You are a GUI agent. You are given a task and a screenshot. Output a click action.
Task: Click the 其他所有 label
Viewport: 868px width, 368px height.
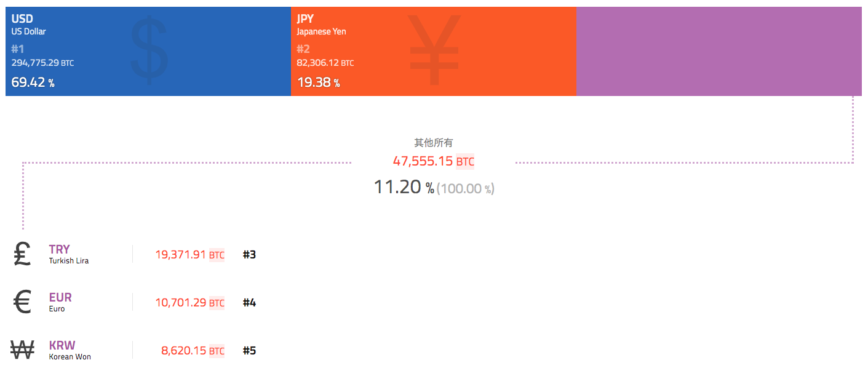434,142
